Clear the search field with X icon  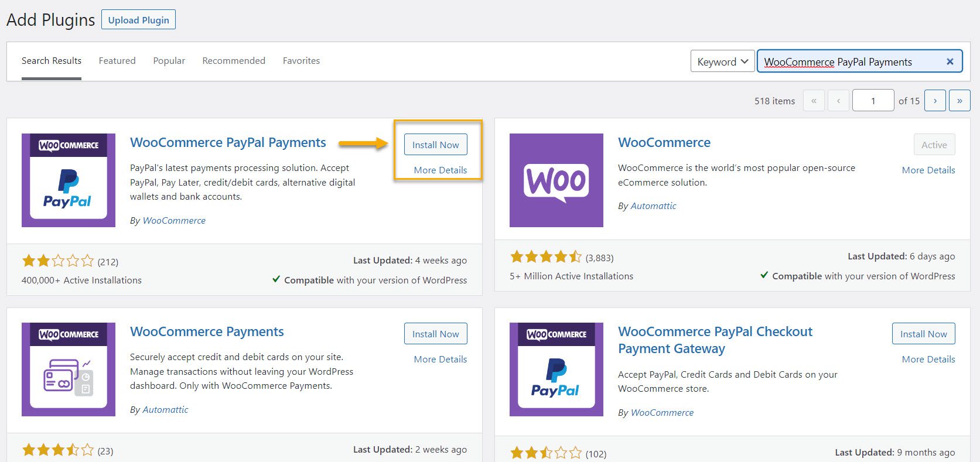950,61
